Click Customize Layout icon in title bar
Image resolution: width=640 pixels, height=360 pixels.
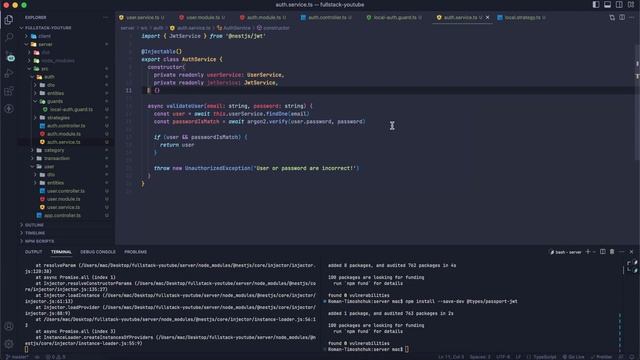pos(631,4)
